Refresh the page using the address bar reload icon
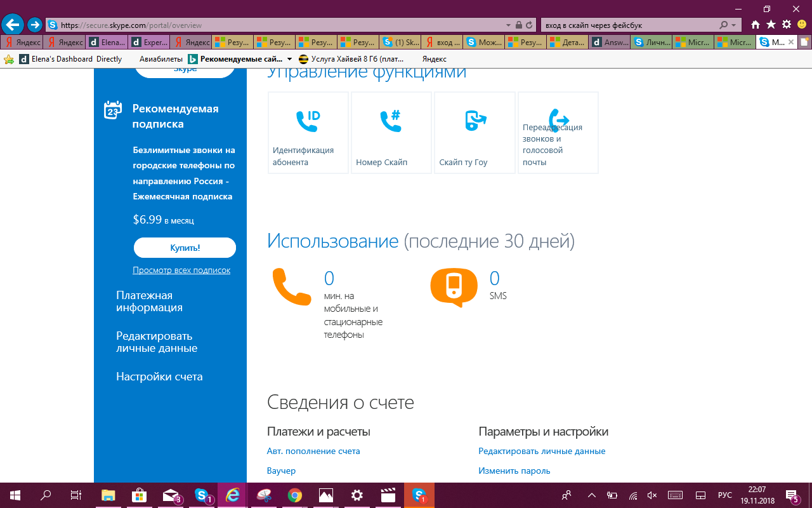Screen dimensions: 812x508 click(x=528, y=25)
